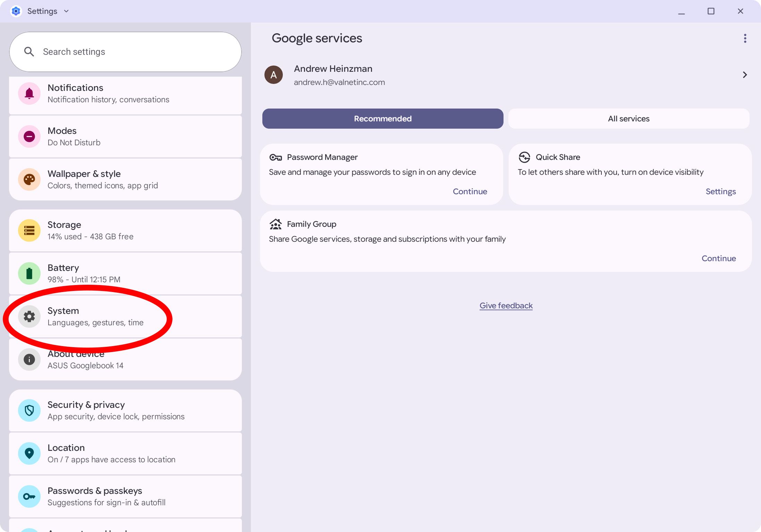Viewport: 761px width, 532px height.
Task: Click the Andrew Heinzman avatar
Action: [273, 75]
